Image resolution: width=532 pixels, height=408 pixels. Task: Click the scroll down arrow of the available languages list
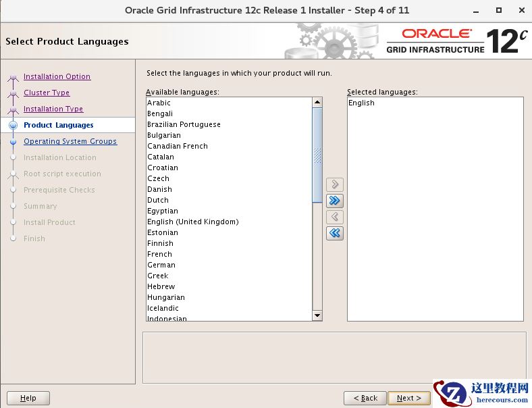(317, 315)
